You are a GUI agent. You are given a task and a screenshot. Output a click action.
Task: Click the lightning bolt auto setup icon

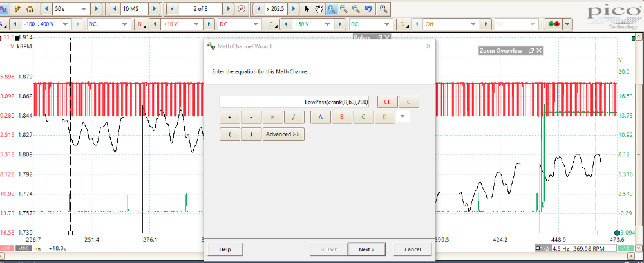(x=17, y=9)
